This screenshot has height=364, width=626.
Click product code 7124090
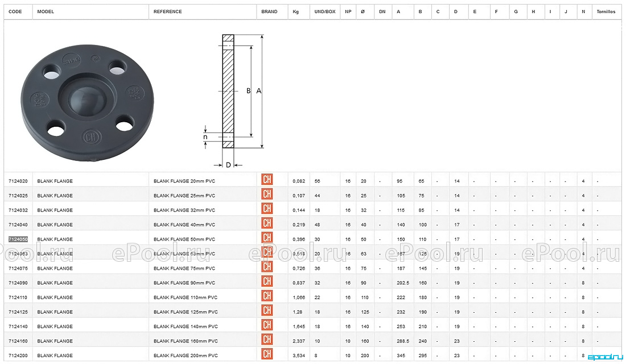pos(18,283)
